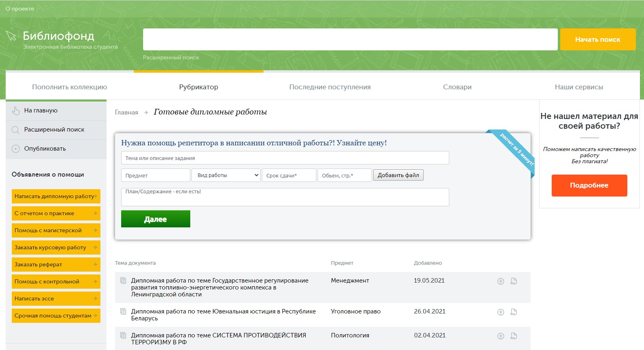Open the document page icon for the Политология row
644x350 pixels.
point(514,336)
